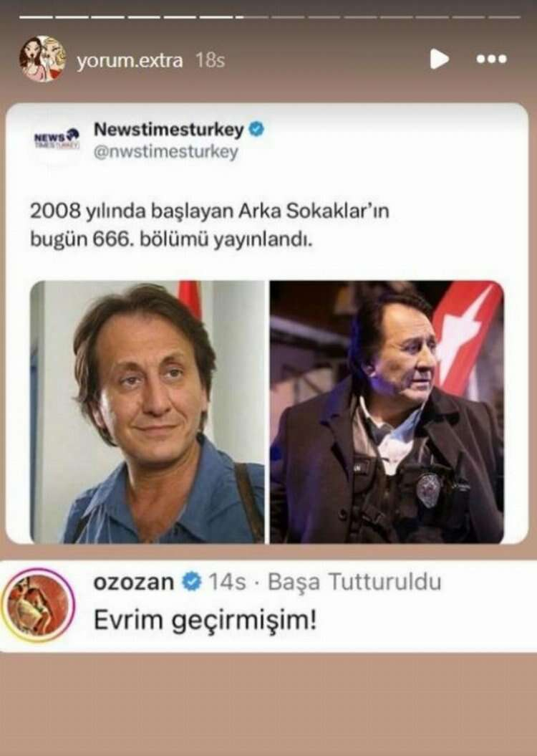This screenshot has width=537, height=756.
Task: View the left photo in blue shirt
Action: pos(147,412)
